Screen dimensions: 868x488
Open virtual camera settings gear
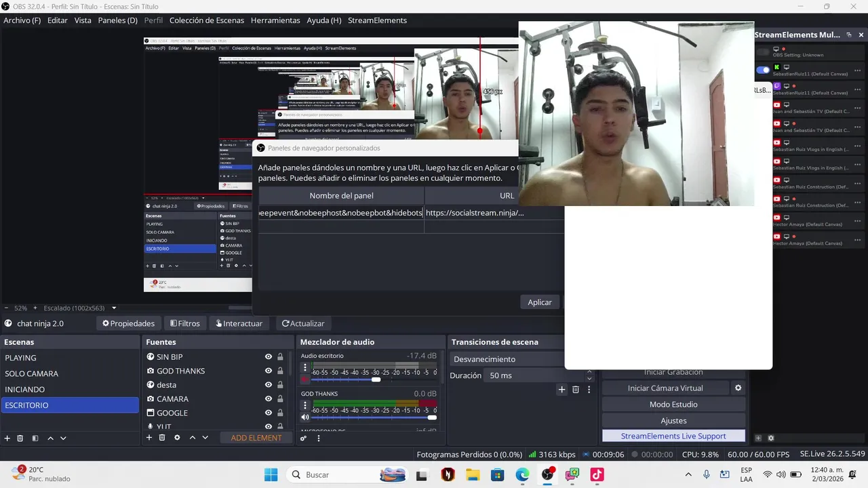point(738,388)
